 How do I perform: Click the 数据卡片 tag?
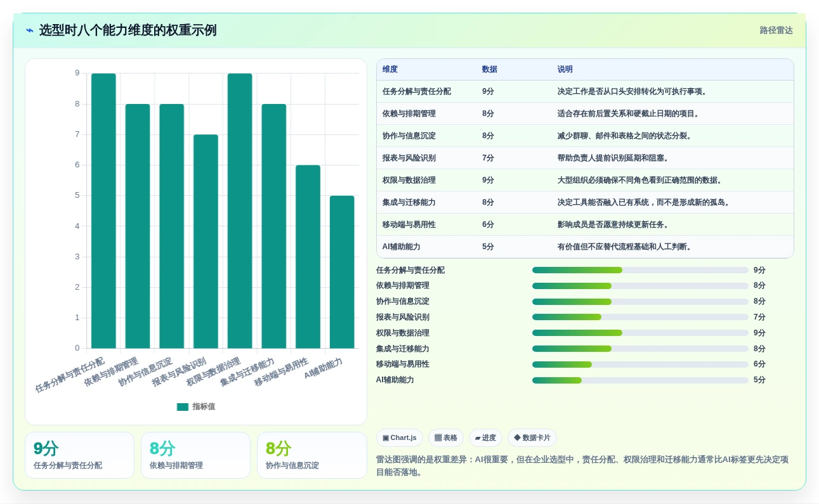click(x=532, y=438)
